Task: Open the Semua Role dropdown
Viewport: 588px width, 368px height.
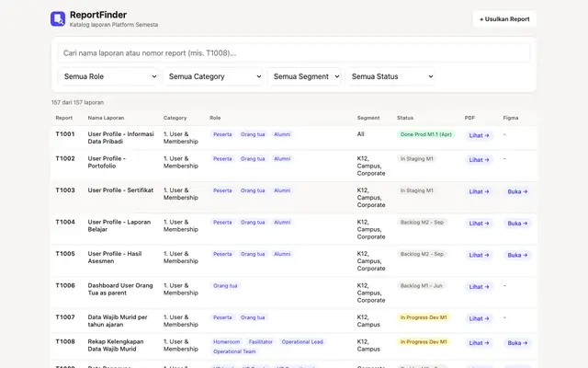Action: pyautogui.click(x=108, y=76)
